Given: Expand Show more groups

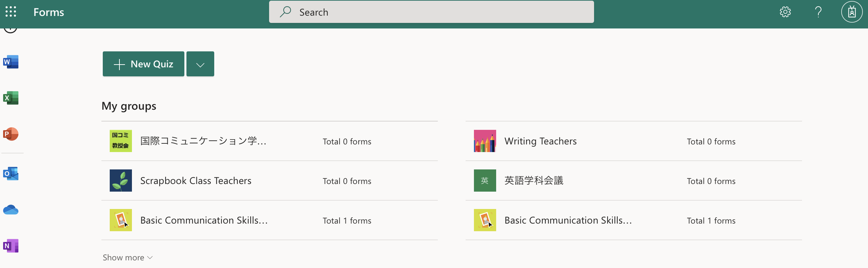Looking at the screenshot, I should (x=127, y=258).
